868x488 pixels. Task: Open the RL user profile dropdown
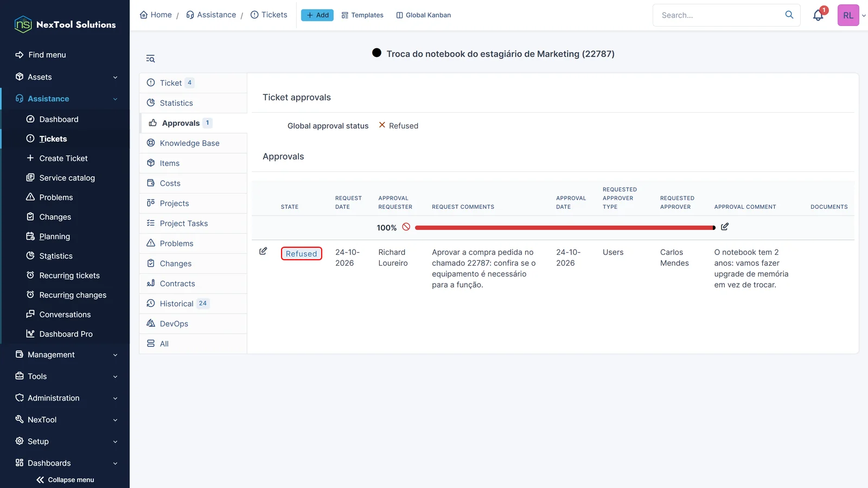point(852,15)
